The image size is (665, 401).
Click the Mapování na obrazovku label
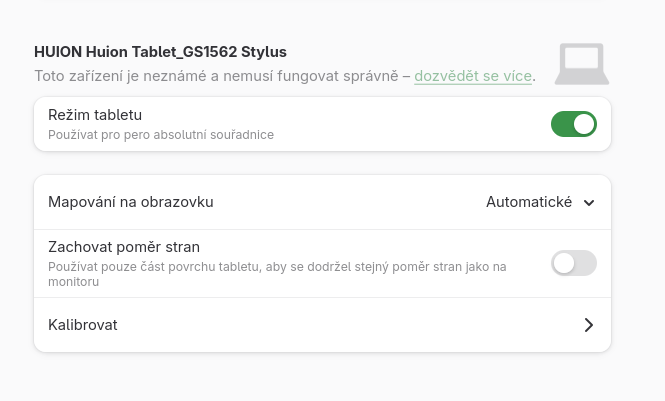pyautogui.click(x=131, y=202)
